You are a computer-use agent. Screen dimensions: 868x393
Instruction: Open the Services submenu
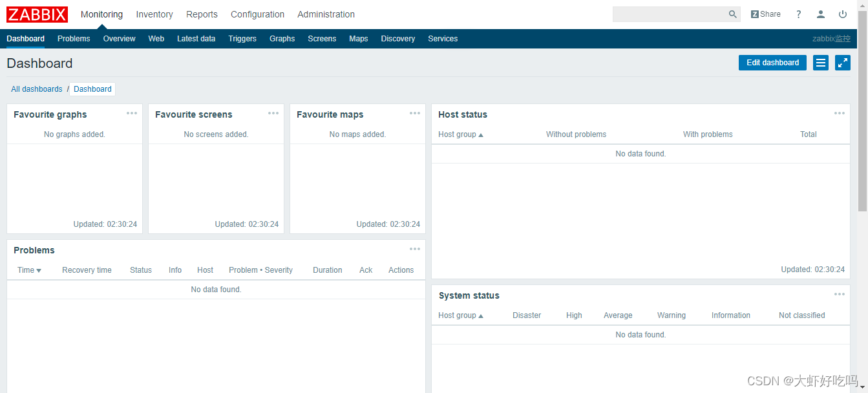point(443,39)
